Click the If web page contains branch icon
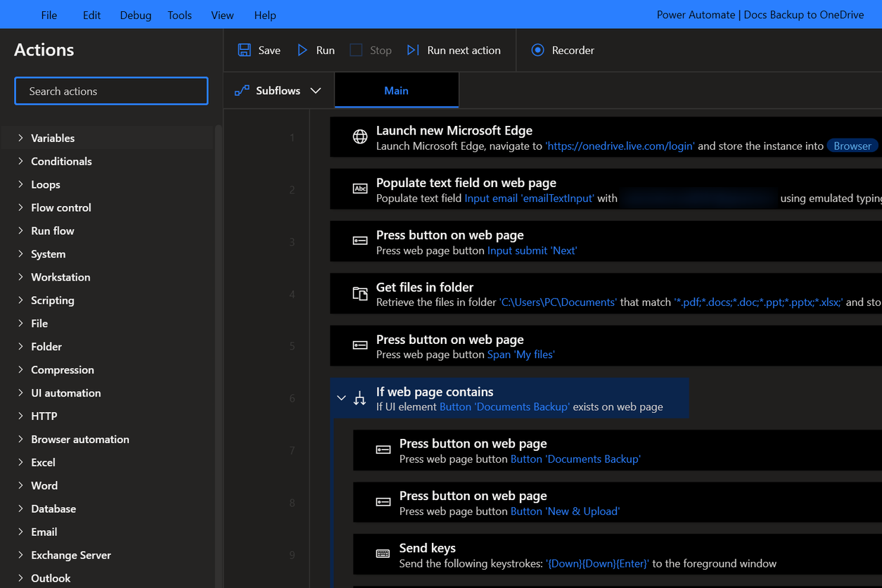 click(x=360, y=398)
